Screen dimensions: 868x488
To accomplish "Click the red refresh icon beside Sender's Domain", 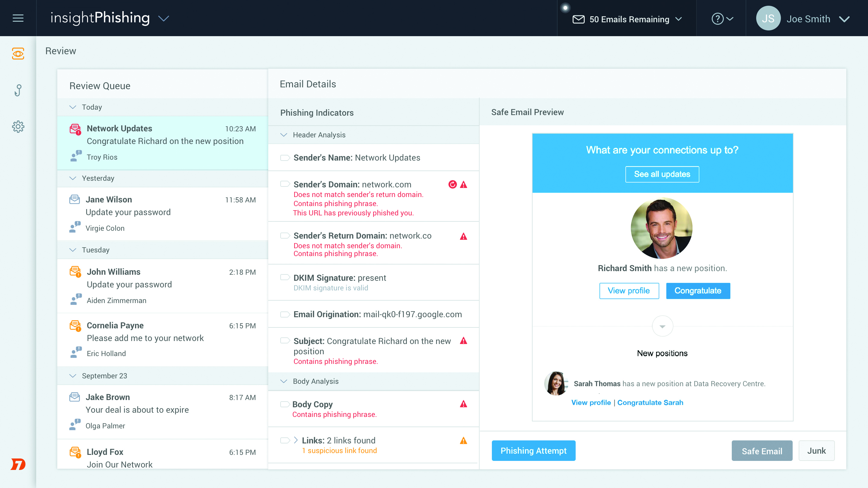I will [452, 184].
